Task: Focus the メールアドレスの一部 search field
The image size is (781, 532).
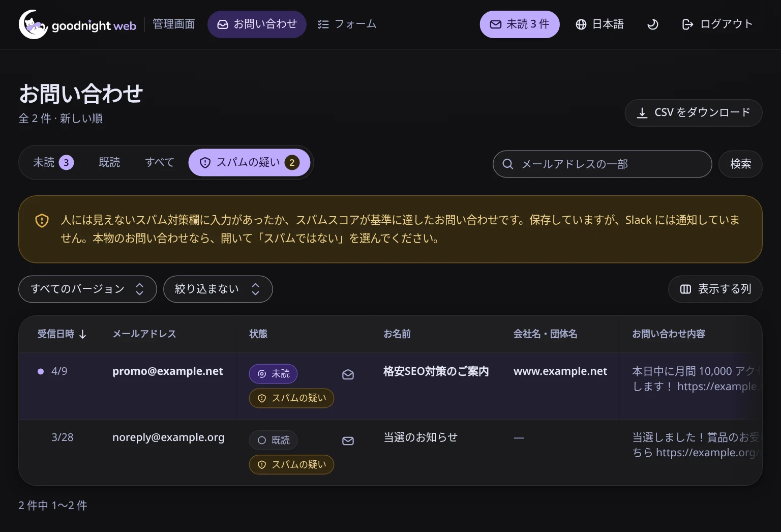Action: (x=603, y=164)
